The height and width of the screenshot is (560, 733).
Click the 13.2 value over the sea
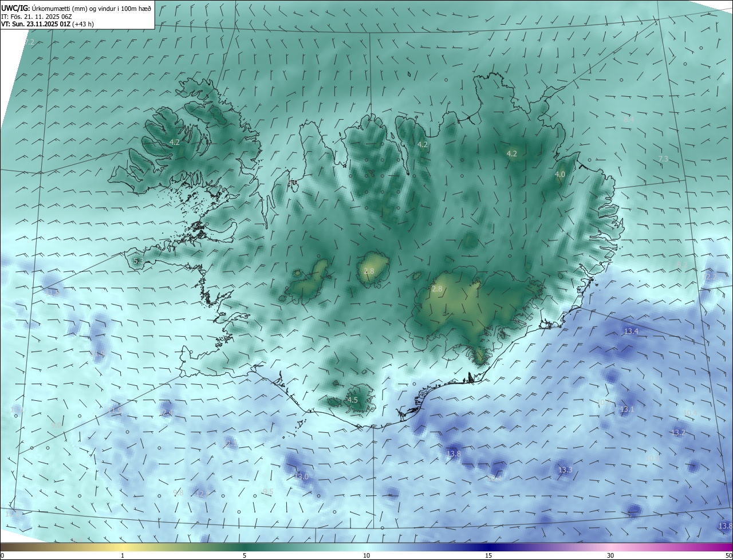click(x=678, y=432)
